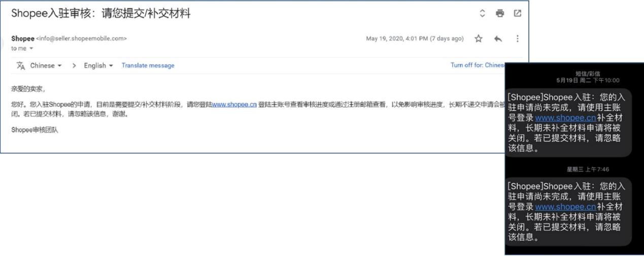Click the collapse/expand arrows icon
Viewport: 644px width, 256px height.
[483, 14]
